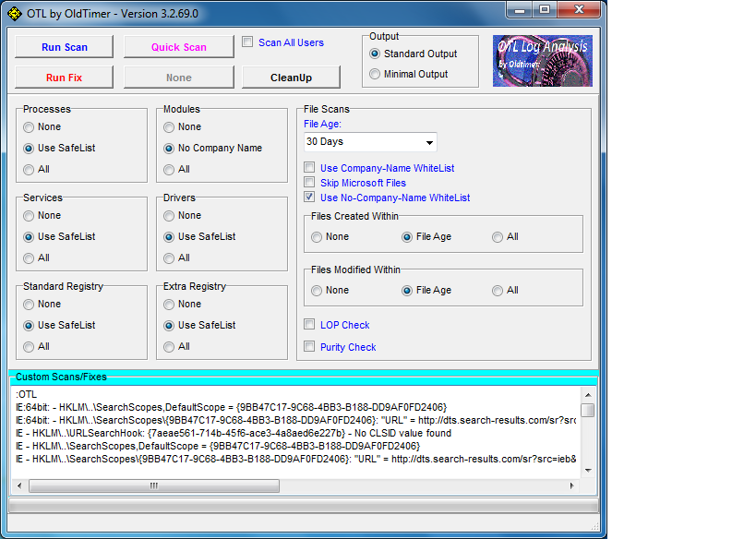Set Files Modified Within to None
Screen dimensions: 756x539
[x=317, y=290]
